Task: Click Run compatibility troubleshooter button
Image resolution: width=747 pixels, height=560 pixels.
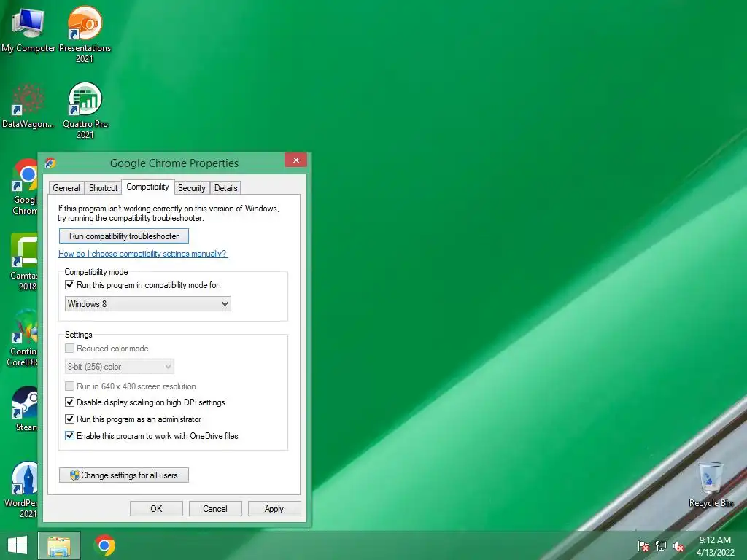Action: (124, 236)
